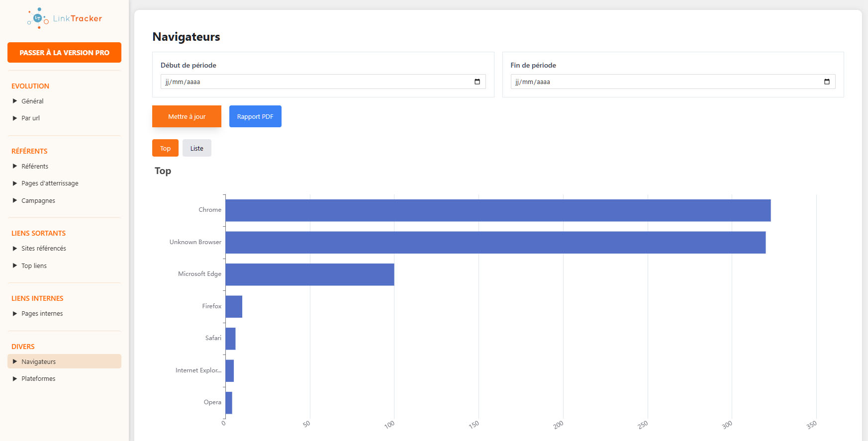
Task: Expand the Par url arrow
Action: coord(15,118)
